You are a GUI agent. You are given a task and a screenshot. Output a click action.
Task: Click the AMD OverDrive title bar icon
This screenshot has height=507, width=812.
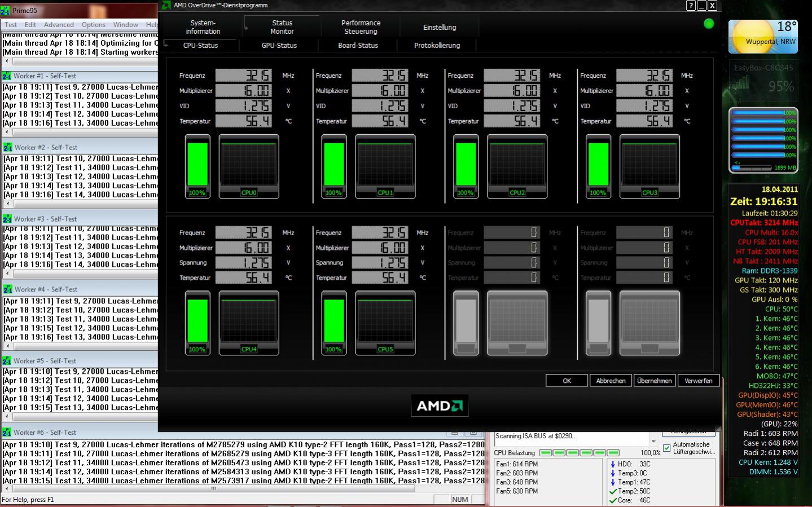[x=166, y=5]
